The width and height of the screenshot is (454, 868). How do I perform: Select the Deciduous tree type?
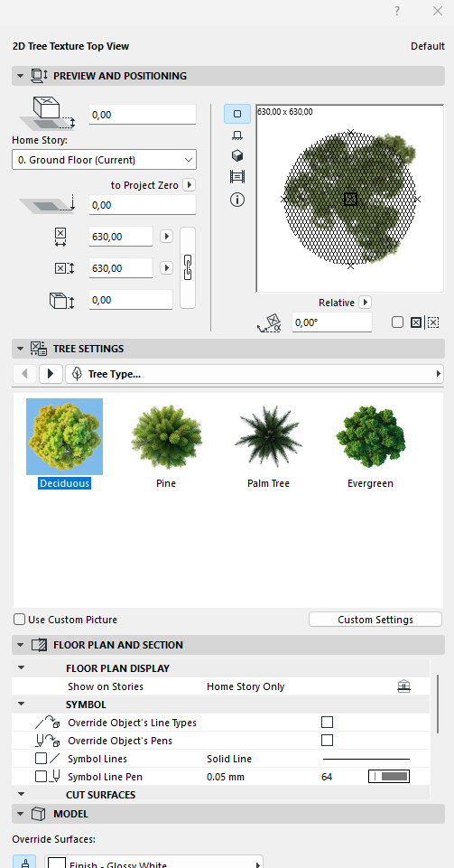coord(64,444)
